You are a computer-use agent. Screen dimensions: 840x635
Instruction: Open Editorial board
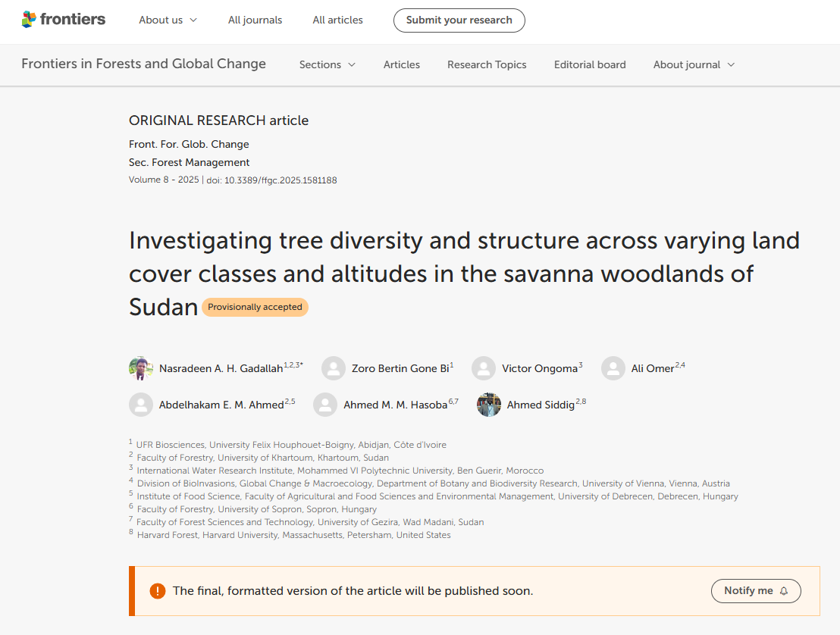pyautogui.click(x=589, y=64)
